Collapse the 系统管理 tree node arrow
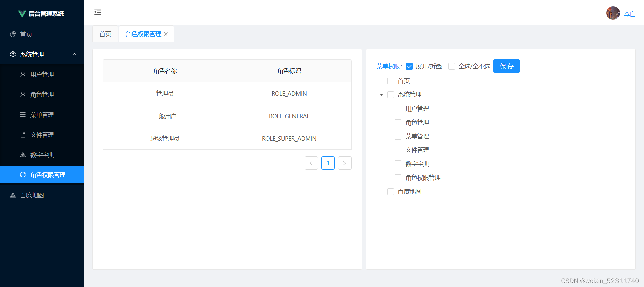Image resolution: width=644 pixels, height=287 pixels. pyautogui.click(x=381, y=95)
